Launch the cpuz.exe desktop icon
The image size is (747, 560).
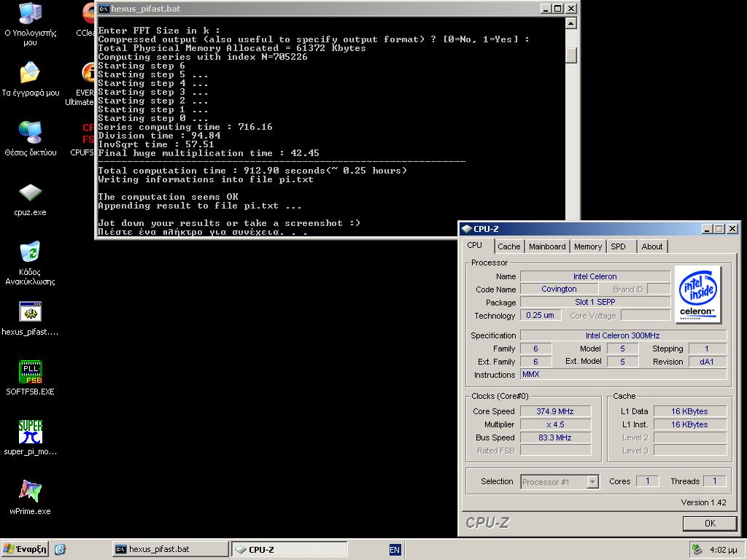pos(30,192)
